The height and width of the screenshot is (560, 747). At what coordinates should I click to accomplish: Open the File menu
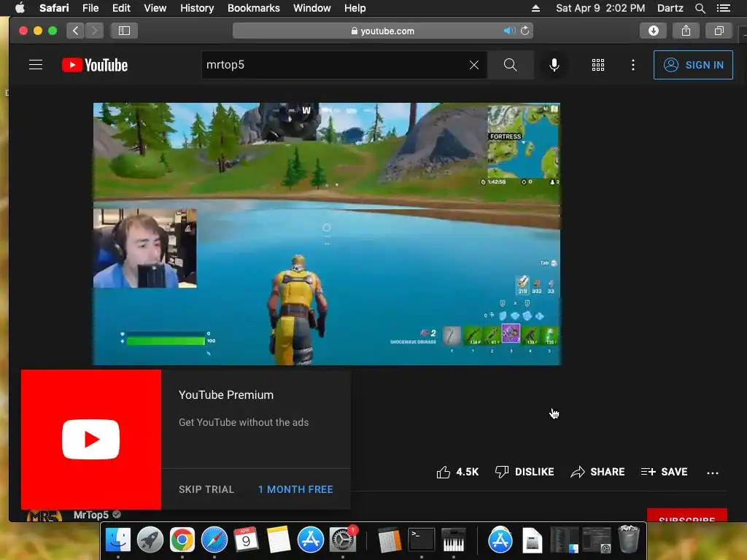90,8
